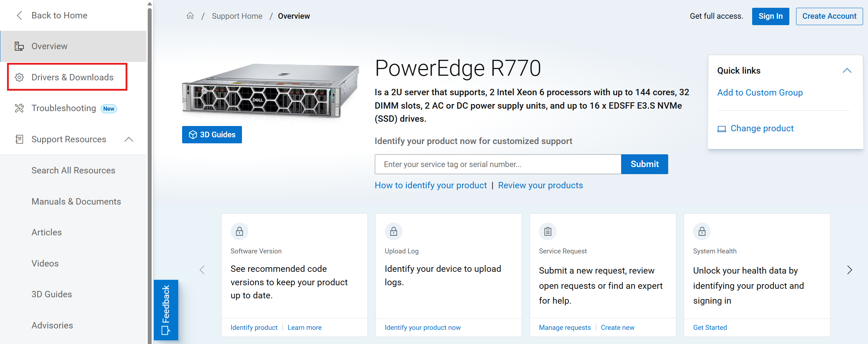The image size is (868, 344).
Task: Click the Service Request clipboard icon
Action: 548,231
